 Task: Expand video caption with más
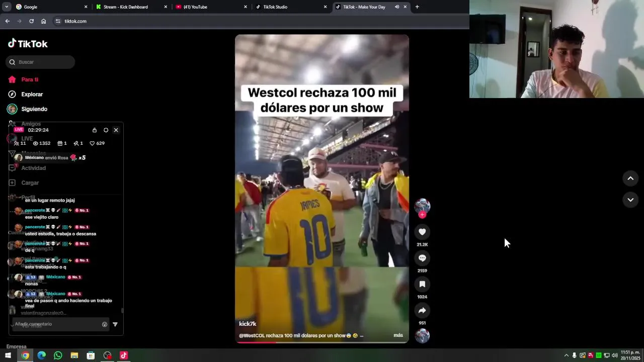click(398, 335)
